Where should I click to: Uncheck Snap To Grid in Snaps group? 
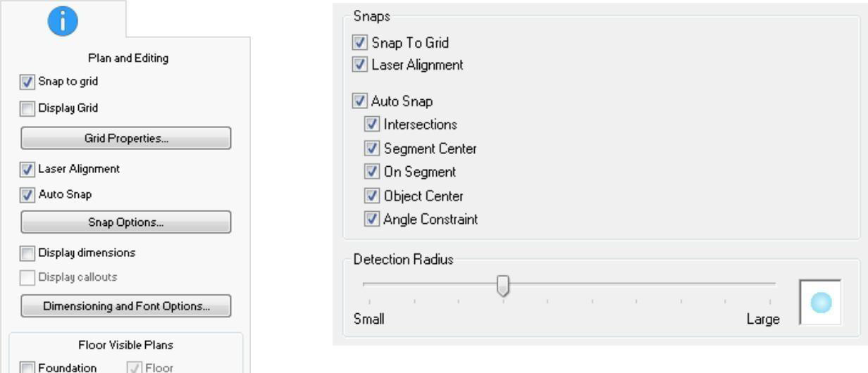pos(360,43)
